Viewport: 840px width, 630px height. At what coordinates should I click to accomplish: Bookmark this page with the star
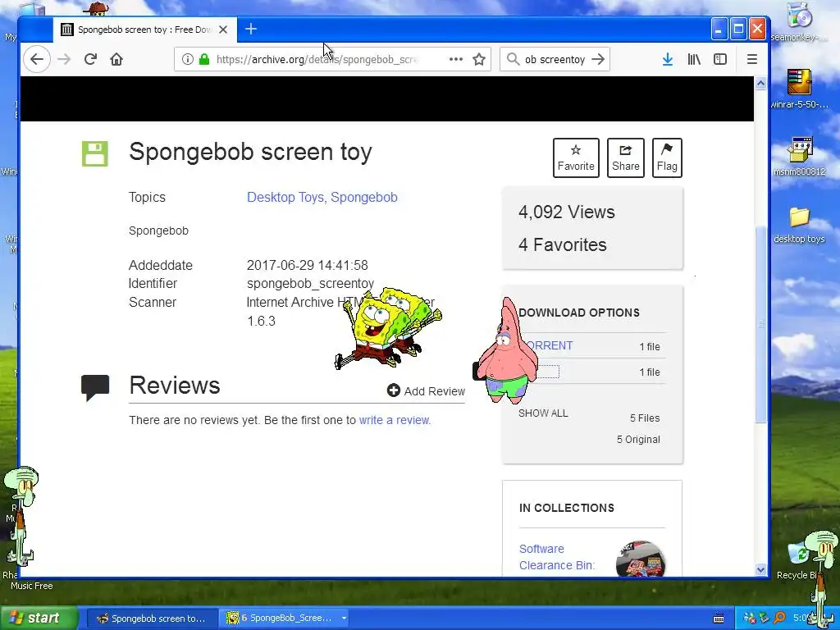pos(479,59)
